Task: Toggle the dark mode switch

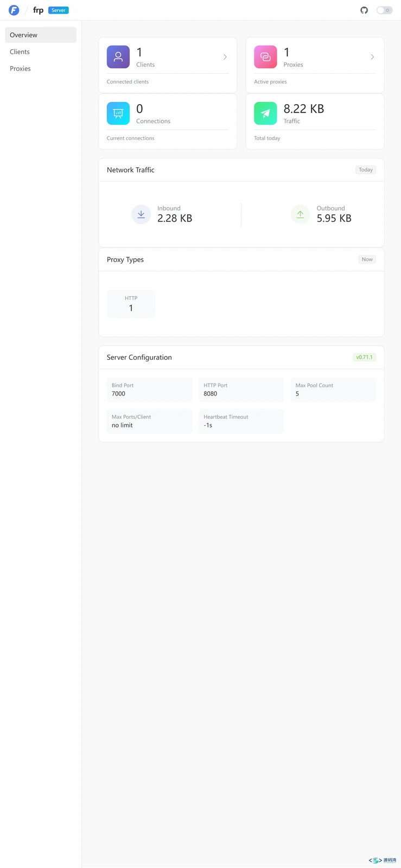Action: pyautogui.click(x=384, y=10)
